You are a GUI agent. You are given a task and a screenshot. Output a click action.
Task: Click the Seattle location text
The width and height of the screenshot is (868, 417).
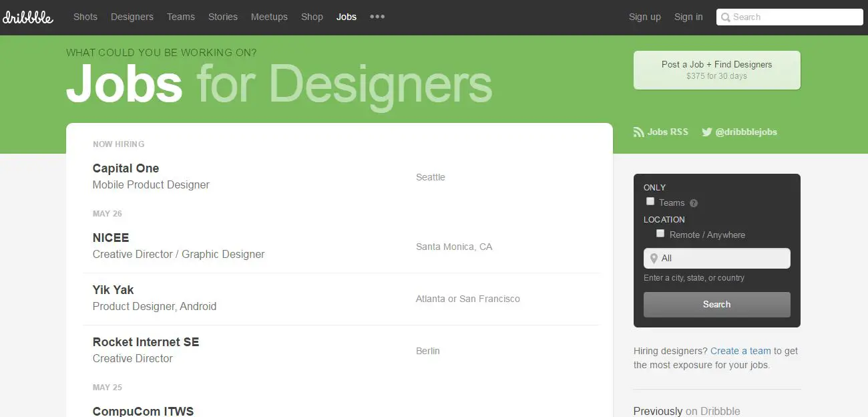point(431,177)
